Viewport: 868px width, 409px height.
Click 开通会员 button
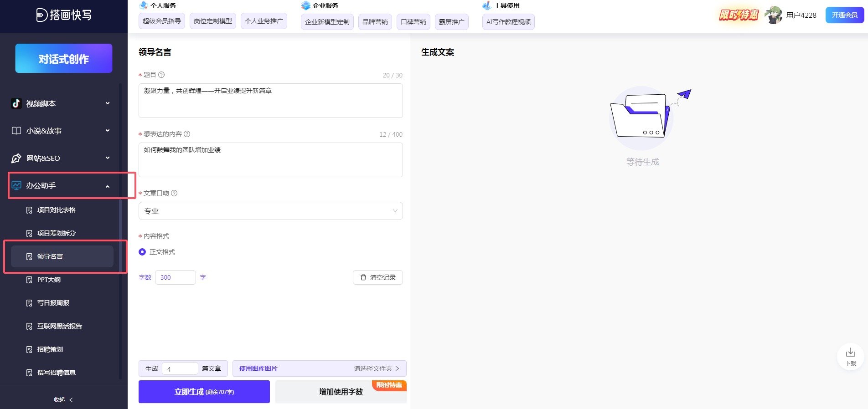point(845,15)
